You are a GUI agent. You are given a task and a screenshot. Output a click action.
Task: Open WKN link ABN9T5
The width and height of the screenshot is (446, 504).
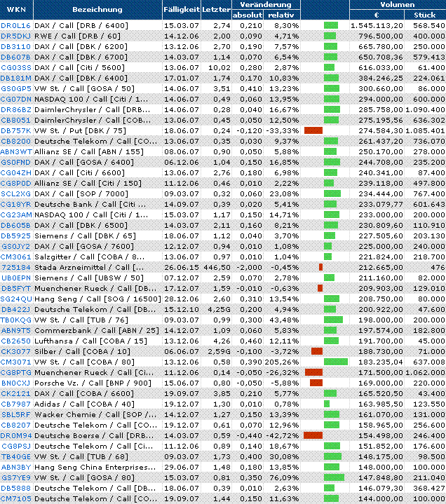[x=16, y=330]
